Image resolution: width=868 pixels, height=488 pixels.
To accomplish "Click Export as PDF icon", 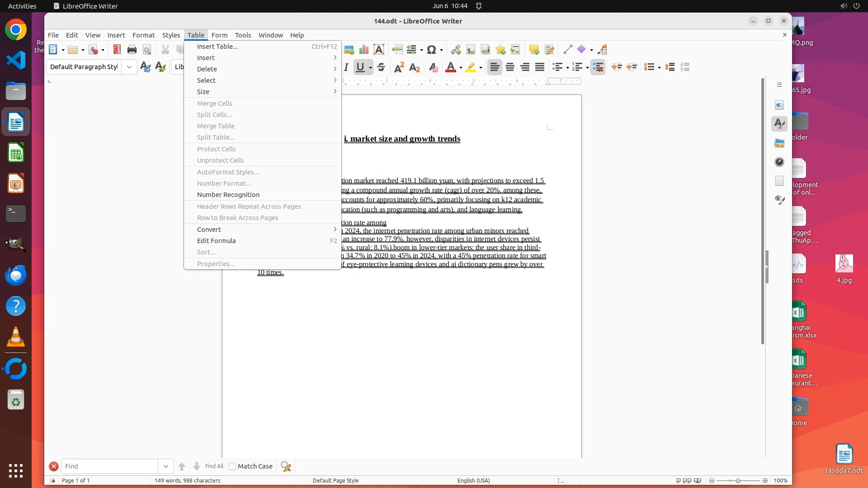I will (x=117, y=50).
